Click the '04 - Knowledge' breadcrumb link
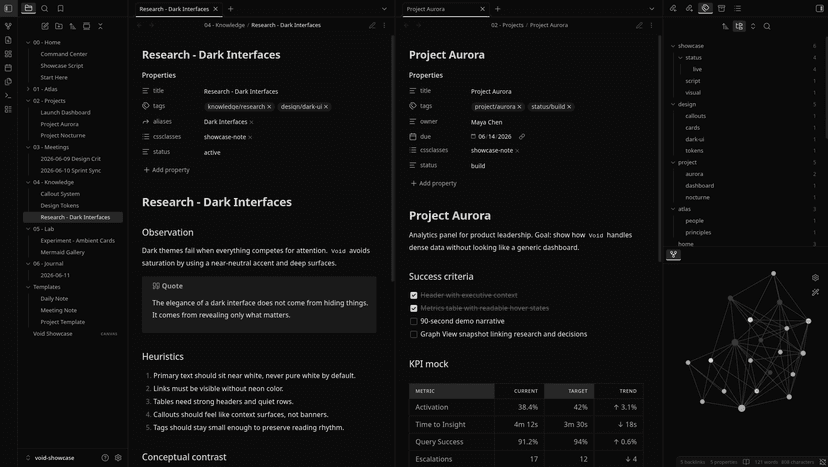The height and width of the screenshot is (467, 828). click(x=224, y=25)
